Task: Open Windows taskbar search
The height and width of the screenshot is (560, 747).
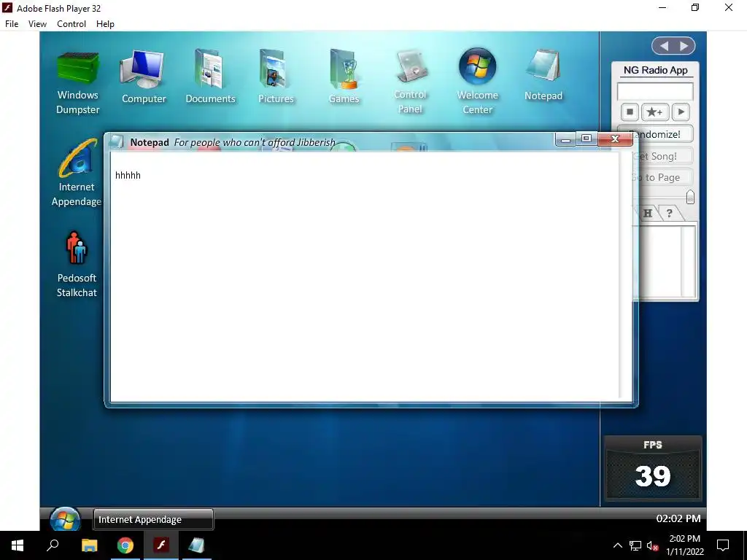Action: (53, 545)
